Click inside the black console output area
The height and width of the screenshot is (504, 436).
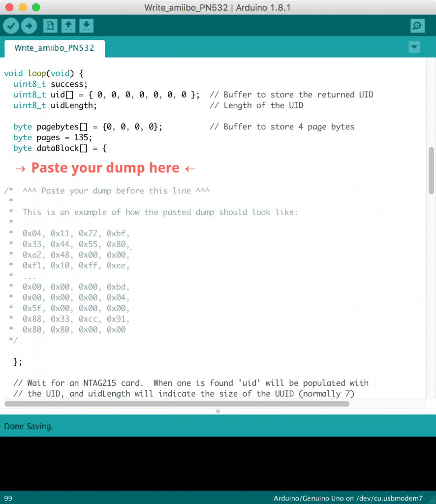[x=218, y=463]
